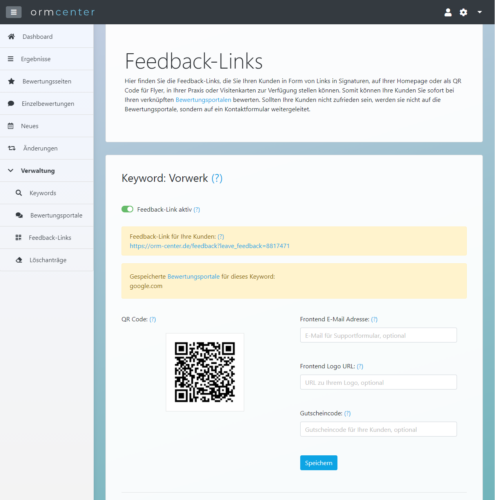Click the Feedback-Links grid icon

click(18, 238)
